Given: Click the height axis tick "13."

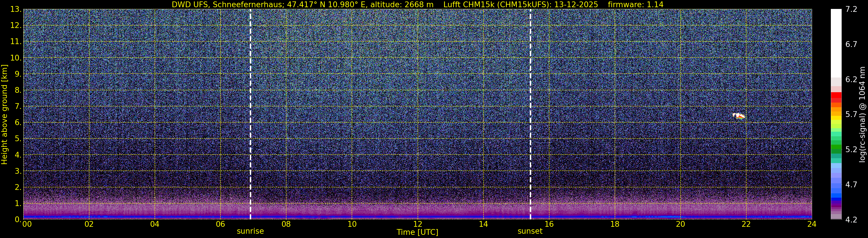Looking at the screenshot, I should [x=16, y=10].
